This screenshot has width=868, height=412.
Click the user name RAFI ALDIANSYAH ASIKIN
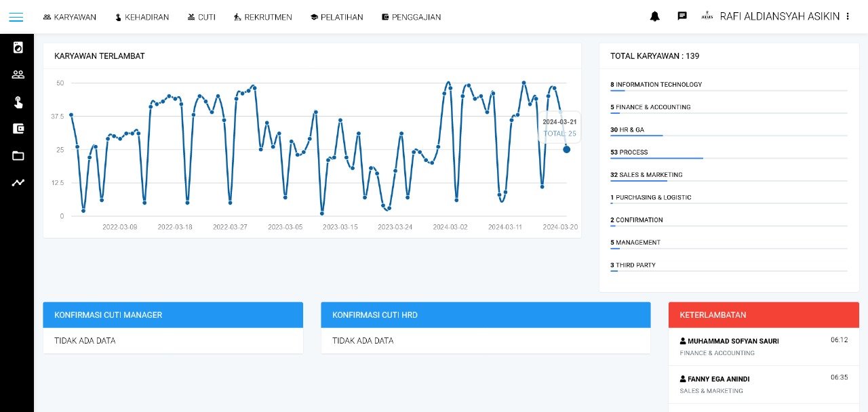(x=779, y=16)
